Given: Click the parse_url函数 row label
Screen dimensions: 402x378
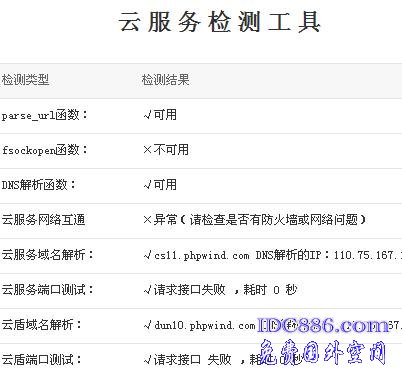Looking at the screenshot, I should coord(44,115).
